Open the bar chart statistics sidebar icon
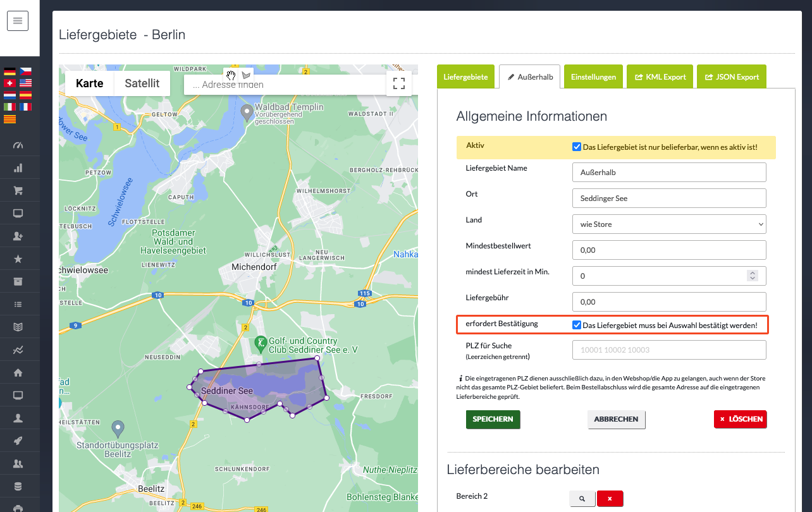 click(x=18, y=168)
